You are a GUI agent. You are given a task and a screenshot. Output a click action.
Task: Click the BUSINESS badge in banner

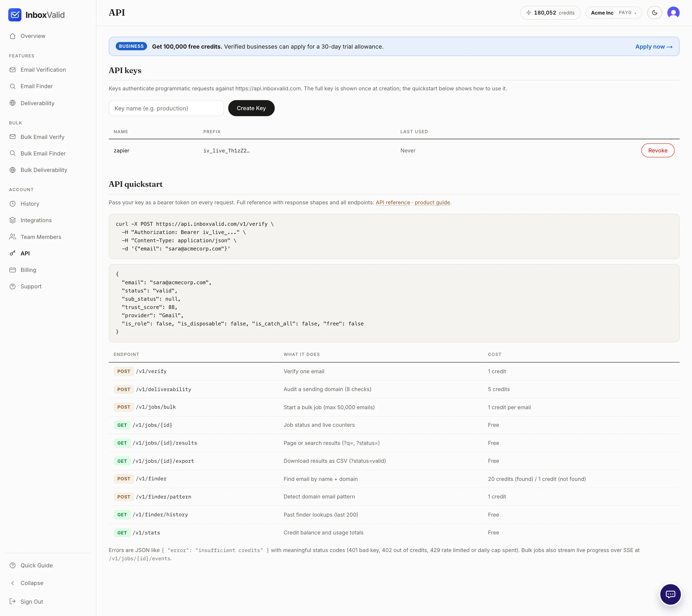tap(131, 46)
